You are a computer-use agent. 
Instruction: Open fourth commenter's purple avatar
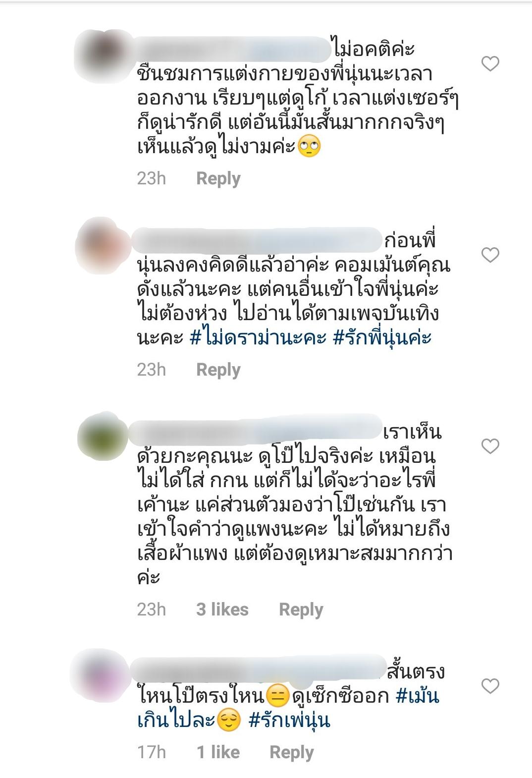(x=102, y=676)
